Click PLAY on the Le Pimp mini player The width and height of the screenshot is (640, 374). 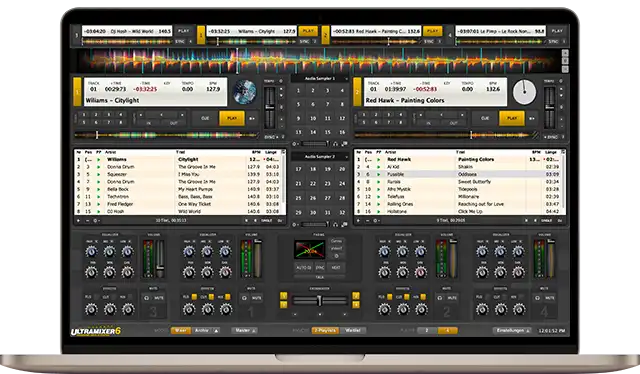[557, 31]
